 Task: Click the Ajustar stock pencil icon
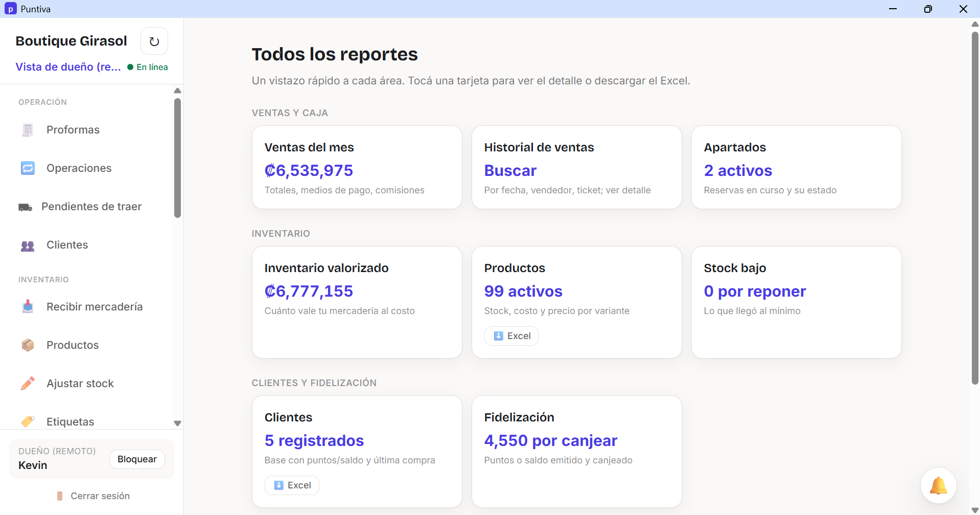[x=28, y=384]
